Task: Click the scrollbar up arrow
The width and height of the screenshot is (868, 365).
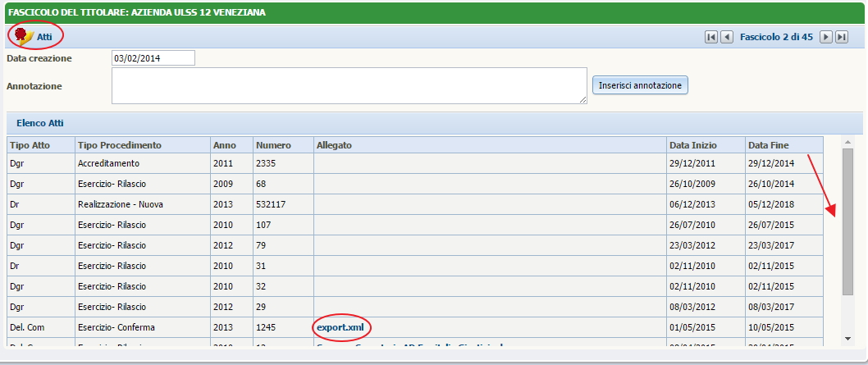Action: [847, 142]
